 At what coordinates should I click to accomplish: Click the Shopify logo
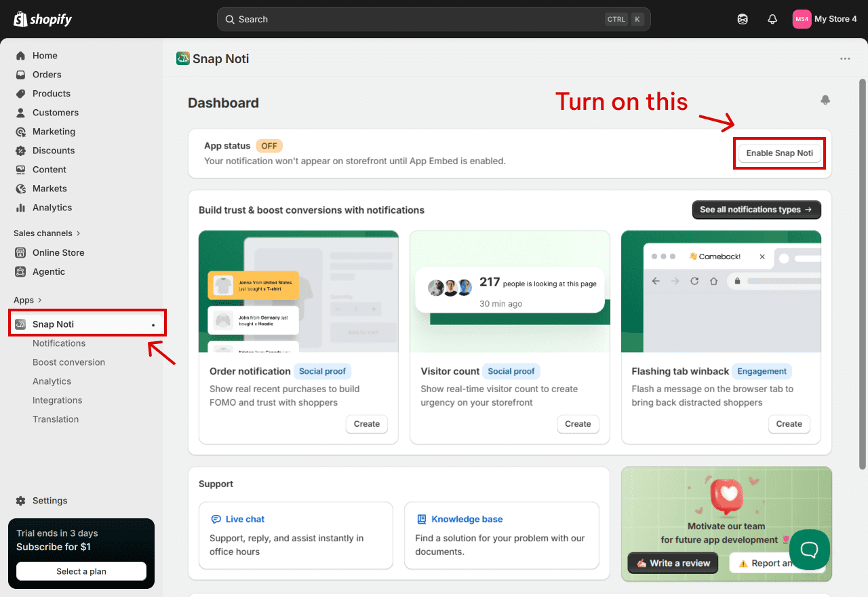click(43, 19)
